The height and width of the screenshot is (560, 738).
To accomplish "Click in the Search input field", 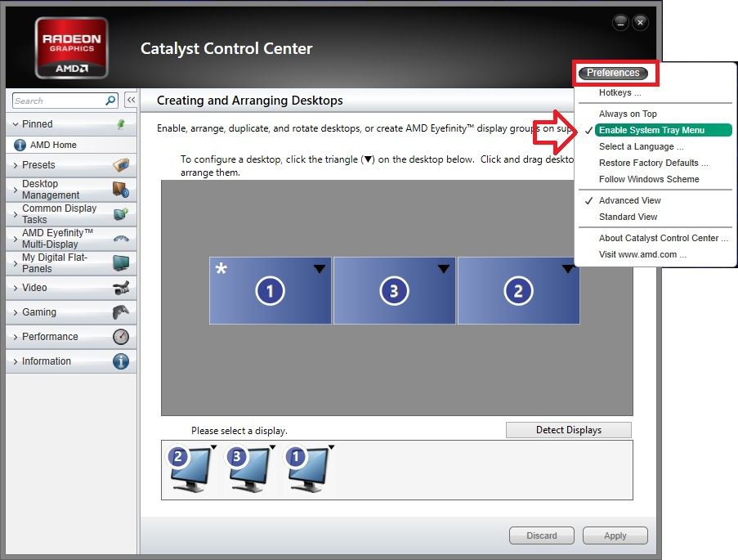I will point(59,101).
